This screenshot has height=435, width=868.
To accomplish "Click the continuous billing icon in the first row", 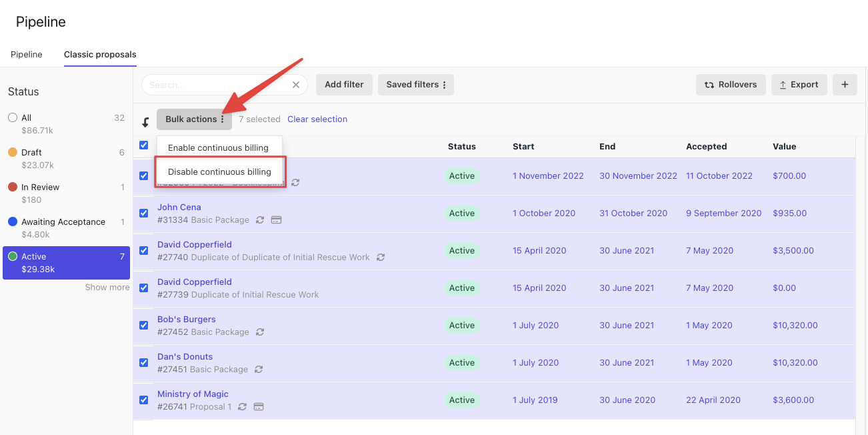I will pos(295,182).
